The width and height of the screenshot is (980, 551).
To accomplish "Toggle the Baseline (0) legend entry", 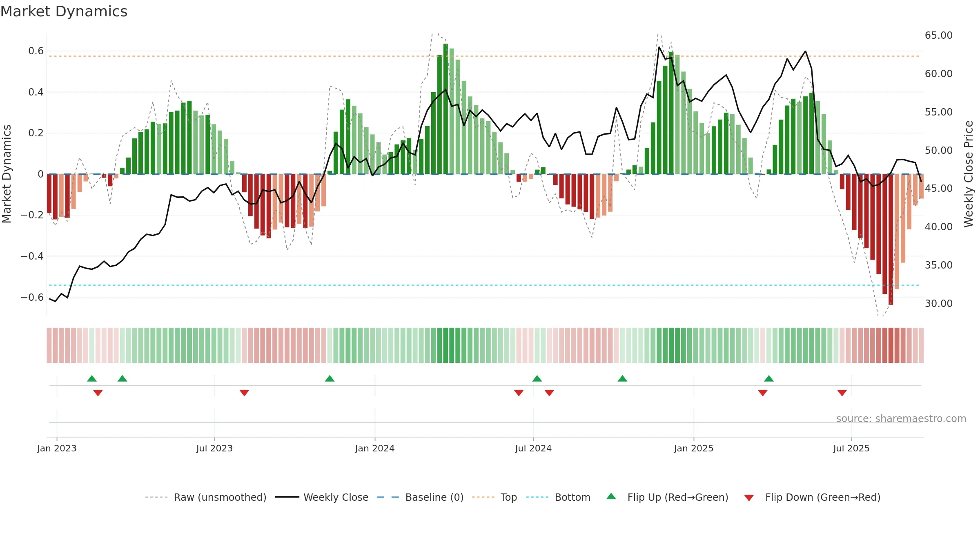I will click(434, 497).
